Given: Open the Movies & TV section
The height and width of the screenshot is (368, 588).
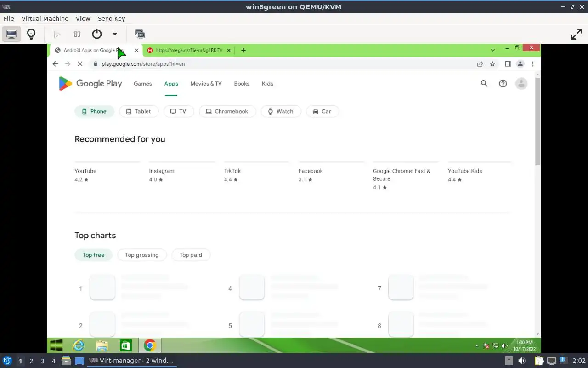Looking at the screenshot, I should tap(206, 84).
